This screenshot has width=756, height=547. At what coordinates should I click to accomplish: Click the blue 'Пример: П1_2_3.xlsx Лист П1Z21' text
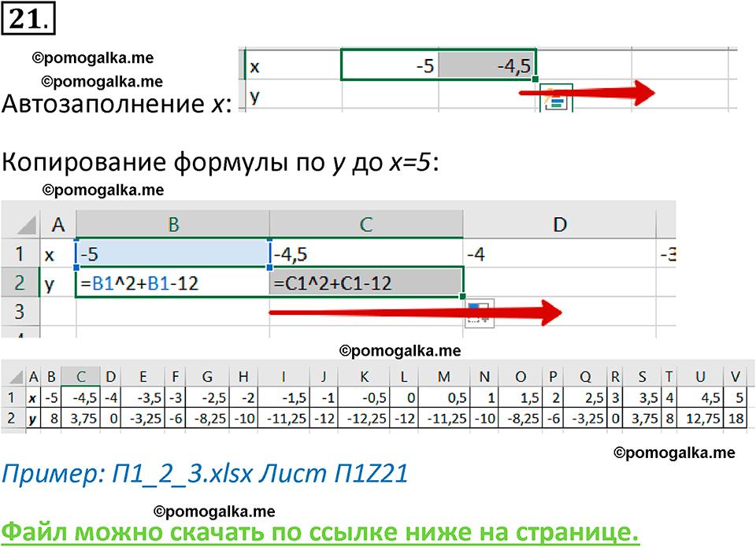(205, 474)
